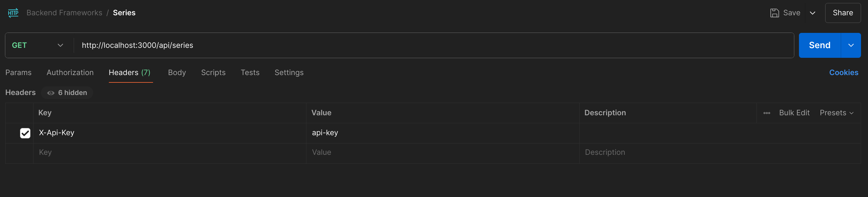
Task: Open the Presets dropdown
Action: tap(836, 113)
